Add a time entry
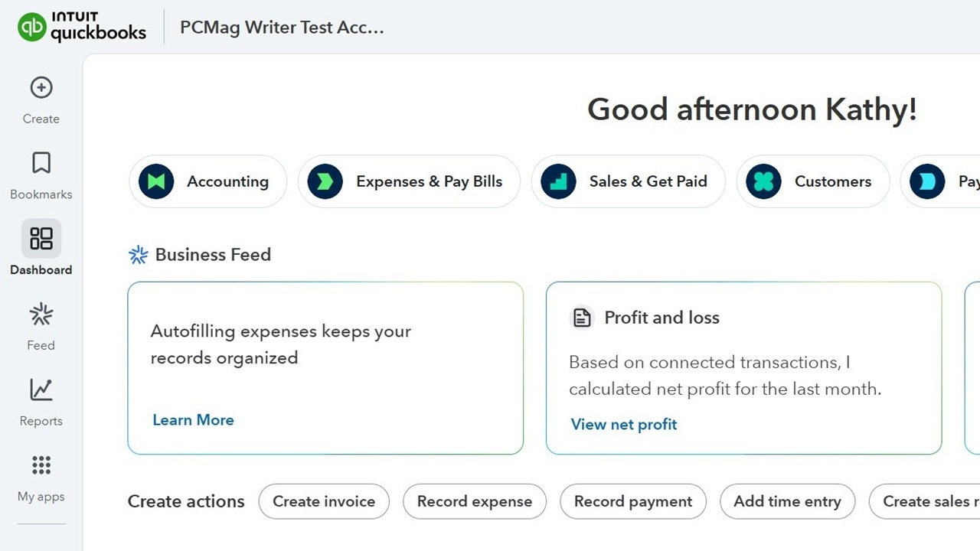The height and width of the screenshot is (551, 980). [x=787, y=501]
